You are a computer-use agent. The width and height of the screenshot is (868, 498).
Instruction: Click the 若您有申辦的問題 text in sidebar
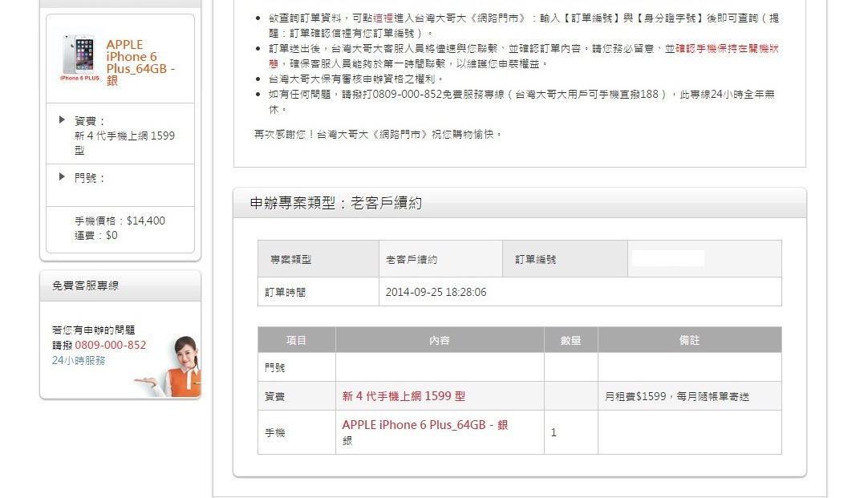click(x=94, y=330)
